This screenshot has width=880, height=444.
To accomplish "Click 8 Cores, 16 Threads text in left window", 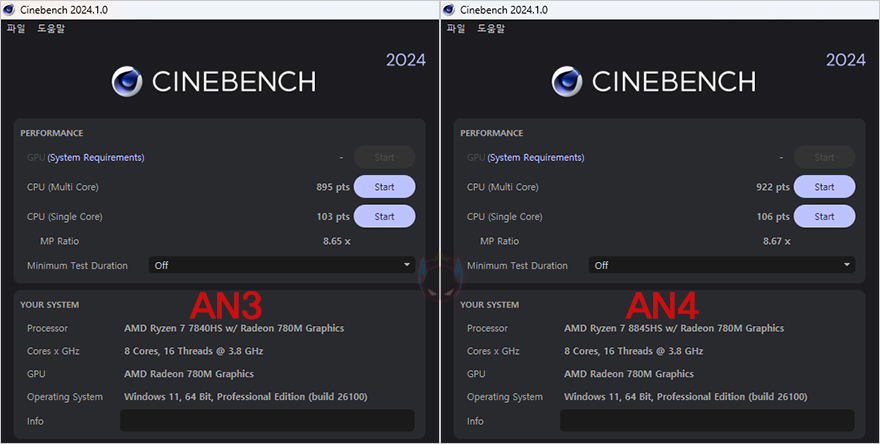I will 194,351.
